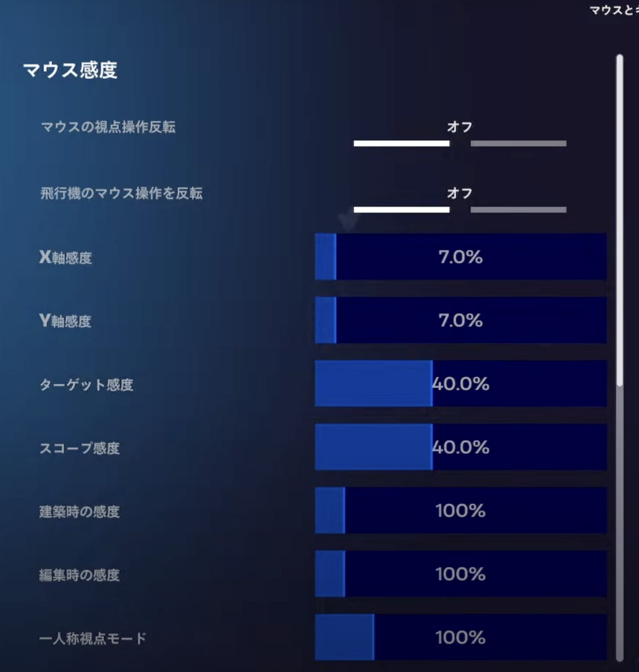
Task: Select the マウスの視点操作反転 setting label
Action: [108, 127]
